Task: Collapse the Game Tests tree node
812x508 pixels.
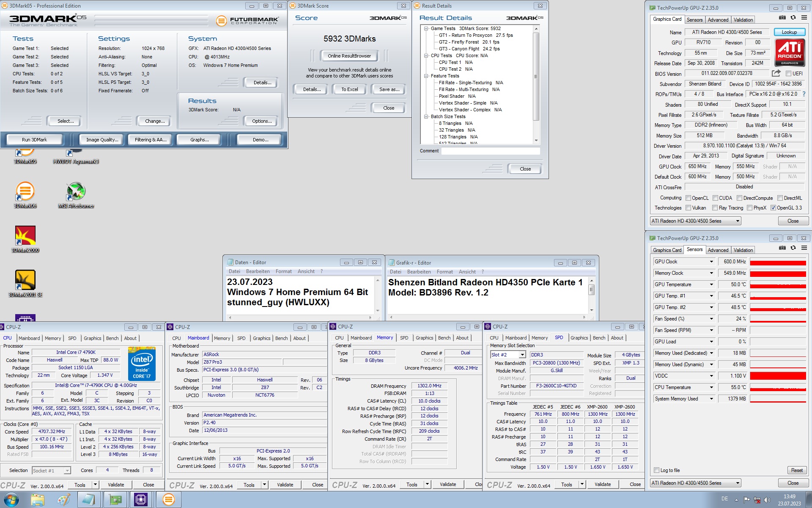Action: (x=426, y=28)
